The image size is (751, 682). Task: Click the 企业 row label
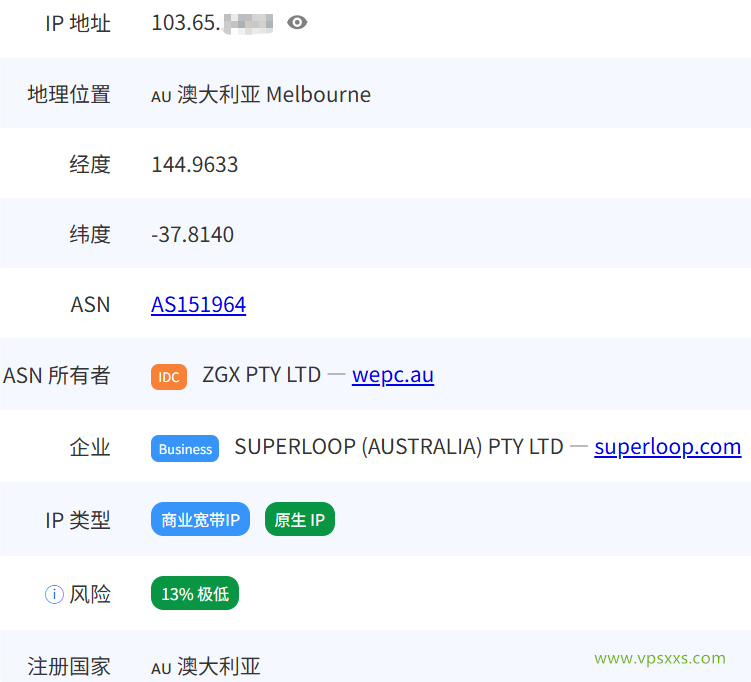(x=90, y=447)
